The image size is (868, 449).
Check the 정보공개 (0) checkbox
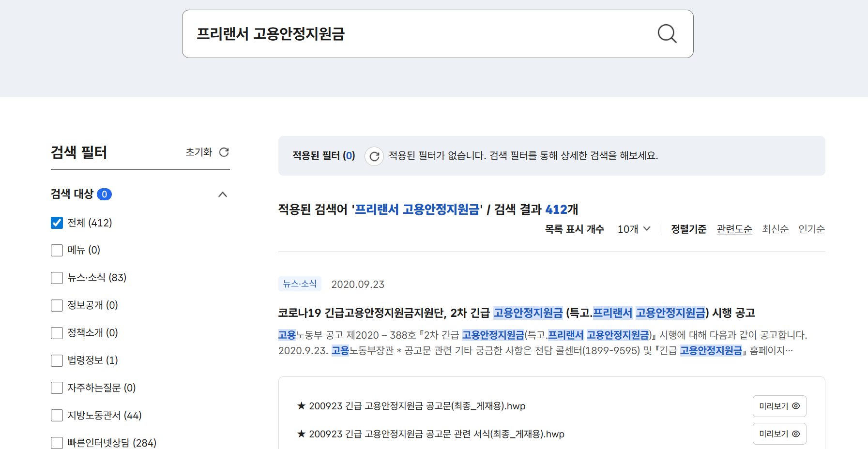pyautogui.click(x=57, y=305)
